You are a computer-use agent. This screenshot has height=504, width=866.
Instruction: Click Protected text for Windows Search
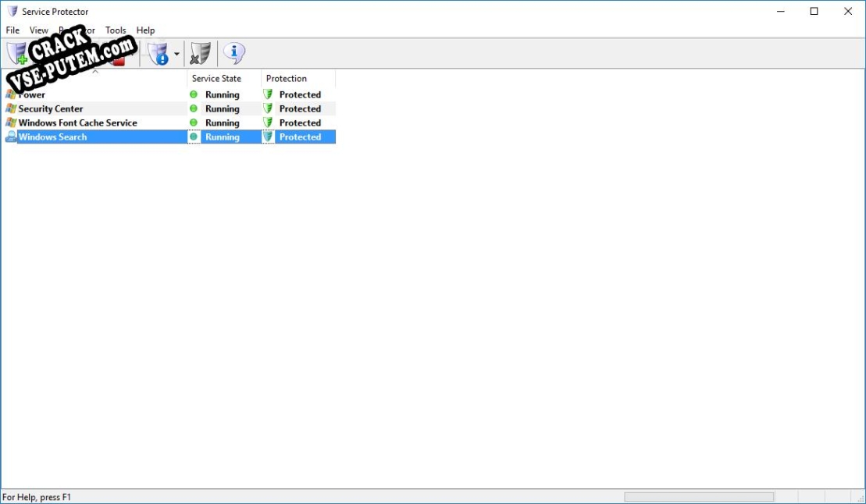tap(300, 137)
